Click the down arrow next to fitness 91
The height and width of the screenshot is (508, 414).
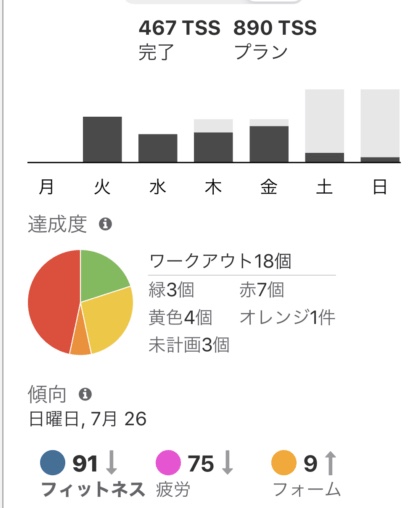111,463
